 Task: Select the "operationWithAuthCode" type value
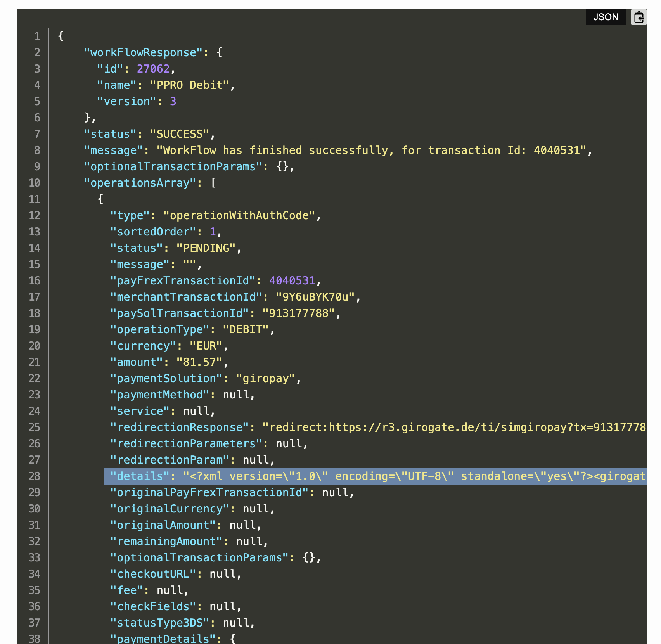click(x=239, y=215)
